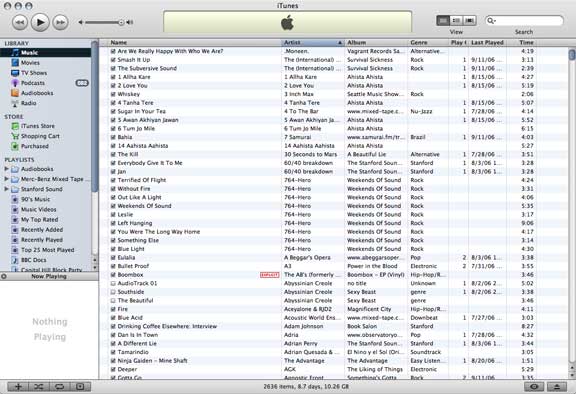576x394 pixels.
Task: Toggle repeat button
Action: [x=60, y=387]
